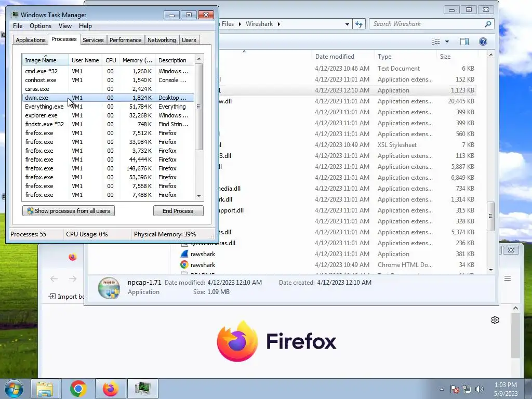
Task: Switch to the Services tab
Action: pyautogui.click(x=93, y=40)
